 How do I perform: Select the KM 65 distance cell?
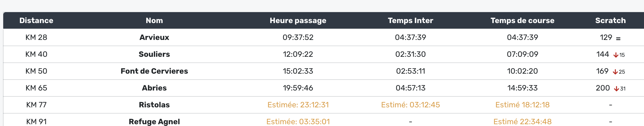point(36,88)
